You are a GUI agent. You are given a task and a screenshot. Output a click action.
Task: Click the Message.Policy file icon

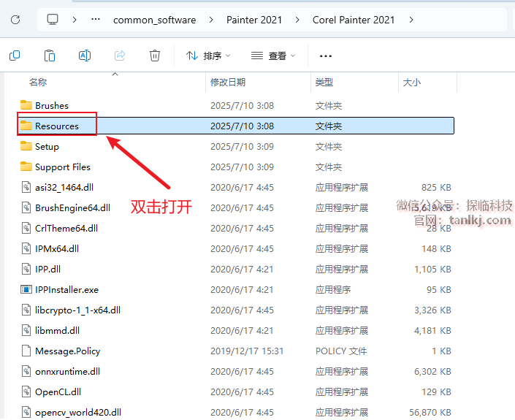click(26, 351)
